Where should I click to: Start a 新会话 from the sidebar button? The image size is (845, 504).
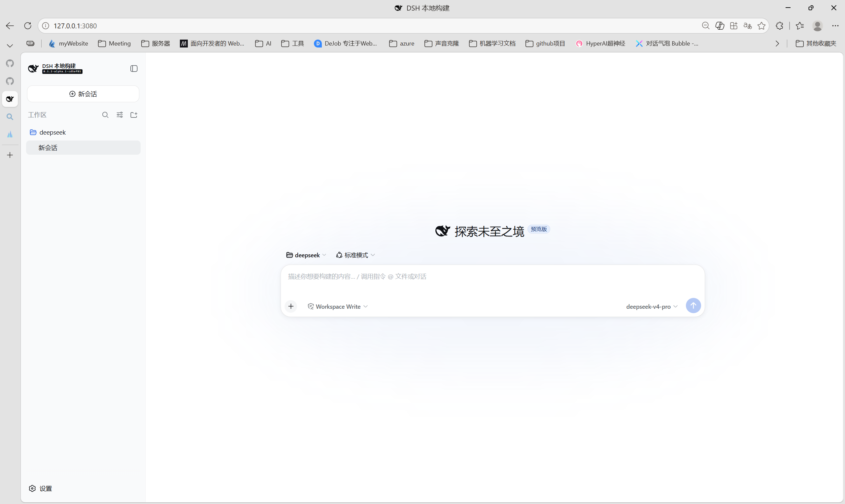[83, 94]
